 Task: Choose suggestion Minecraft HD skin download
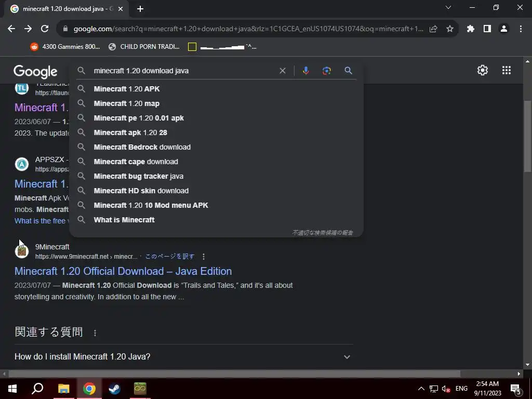pyautogui.click(x=217, y=191)
